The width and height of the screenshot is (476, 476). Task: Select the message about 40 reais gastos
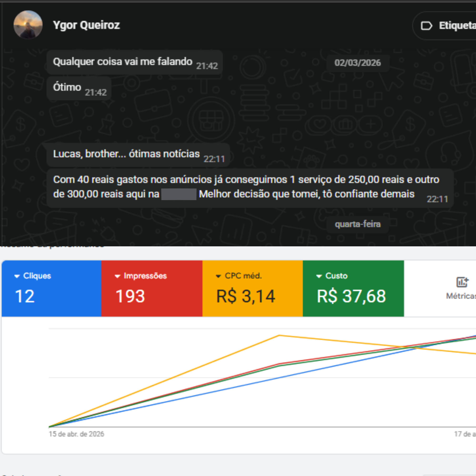tap(250, 188)
